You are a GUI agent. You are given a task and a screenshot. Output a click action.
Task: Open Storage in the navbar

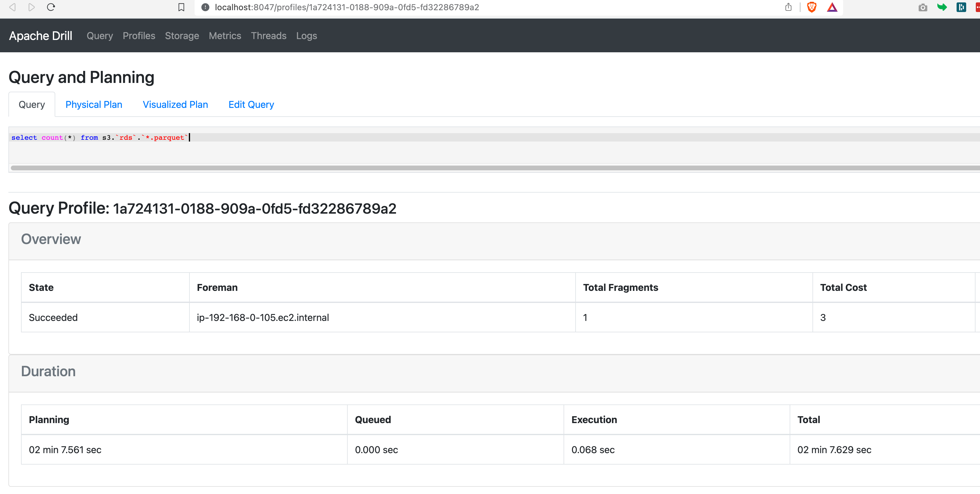(x=182, y=36)
